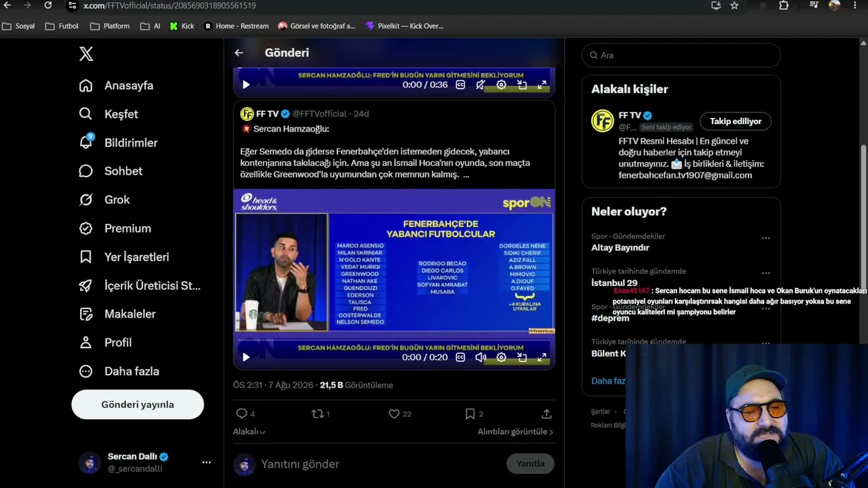The height and width of the screenshot is (488, 868).
Task: Open Premium from the sidebar
Action: pyautogui.click(x=115, y=228)
